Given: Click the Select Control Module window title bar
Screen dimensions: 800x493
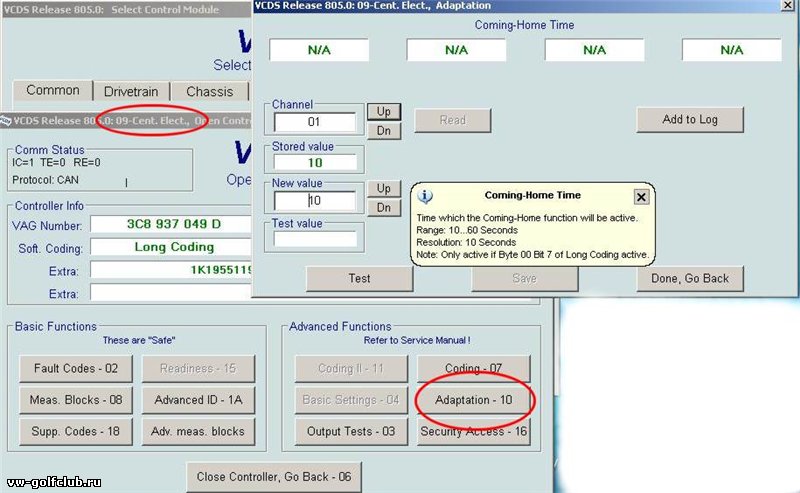Looking at the screenshot, I should click(127, 10).
